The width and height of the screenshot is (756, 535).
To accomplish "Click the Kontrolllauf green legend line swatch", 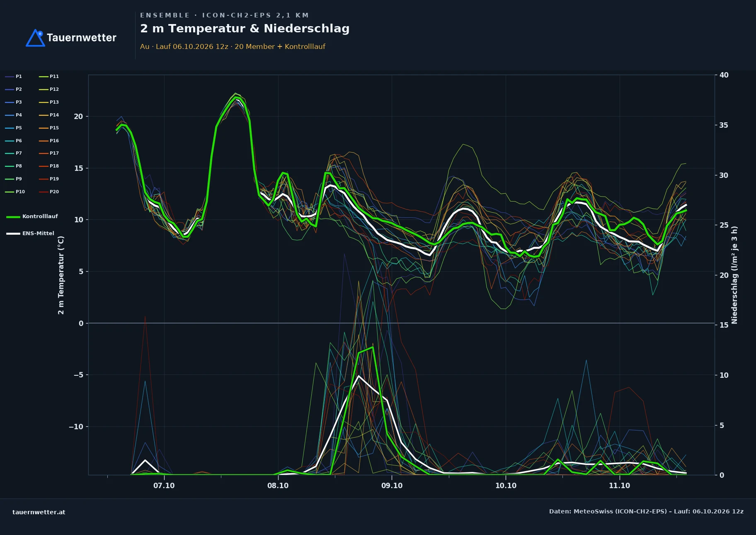I will tap(13, 216).
